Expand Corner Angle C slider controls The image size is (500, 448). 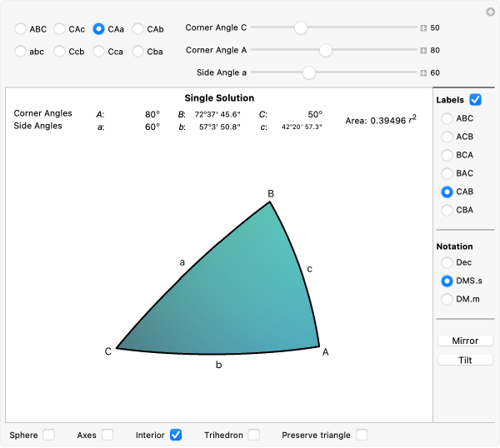coord(423,28)
